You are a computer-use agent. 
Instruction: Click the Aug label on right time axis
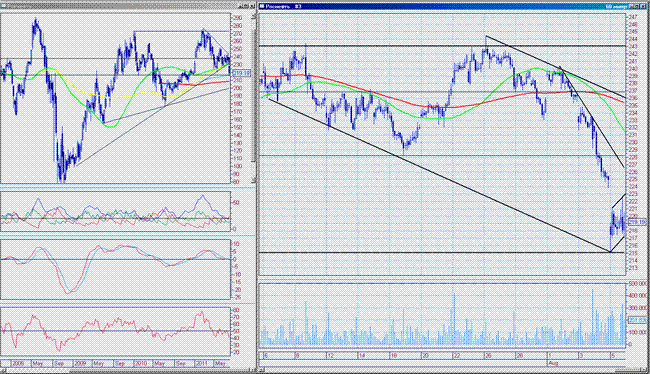pos(553,363)
